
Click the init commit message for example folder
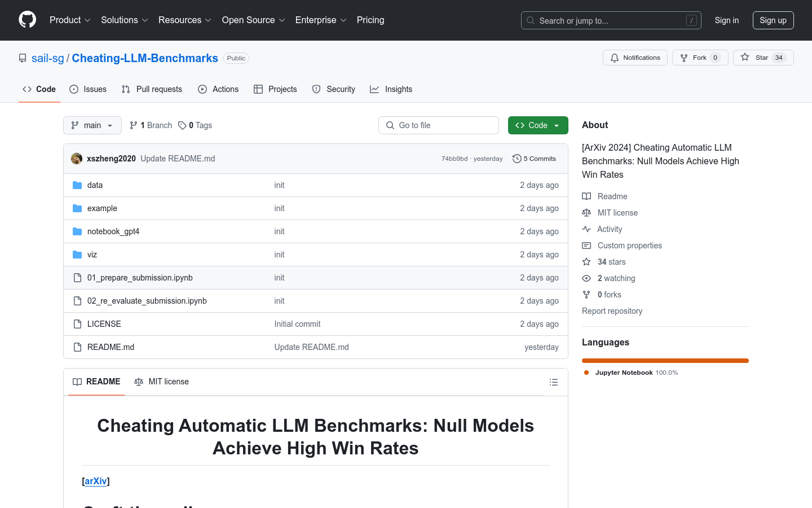coord(279,208)
